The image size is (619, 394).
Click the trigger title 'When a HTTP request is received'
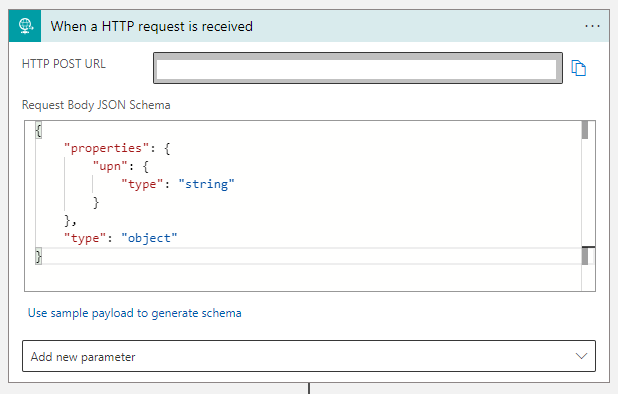point(152,26)
